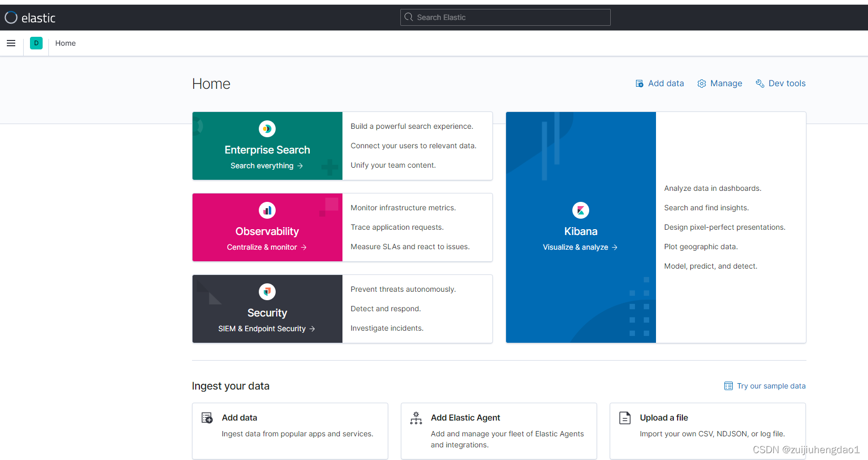Open the Observability card title
Image resolution: width=868 pixels, height=460 pixels.
click(x=267, y=231)
